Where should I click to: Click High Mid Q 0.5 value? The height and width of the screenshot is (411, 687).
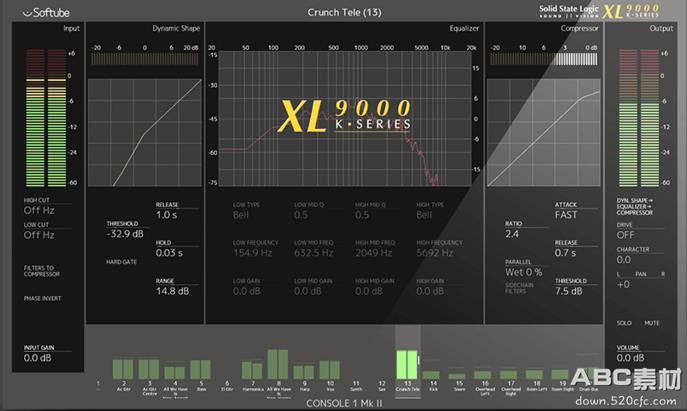tap(362, 215)
